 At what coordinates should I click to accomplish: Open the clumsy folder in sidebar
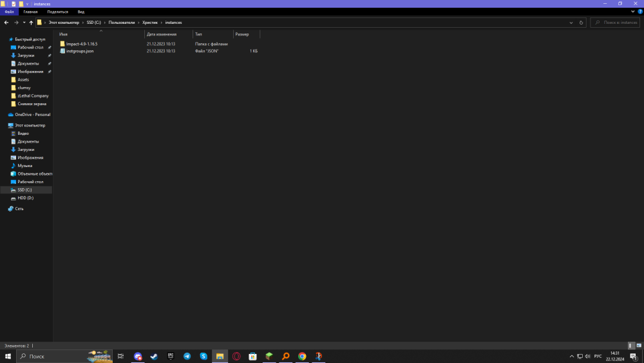click(x=24, y=88)
